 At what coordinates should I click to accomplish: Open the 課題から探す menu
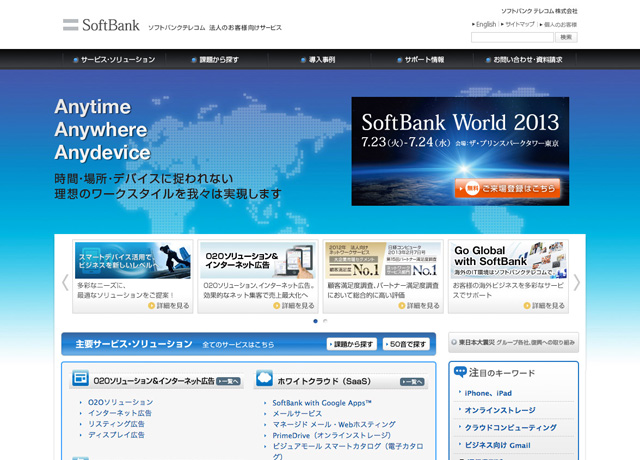tap(215, 60)
